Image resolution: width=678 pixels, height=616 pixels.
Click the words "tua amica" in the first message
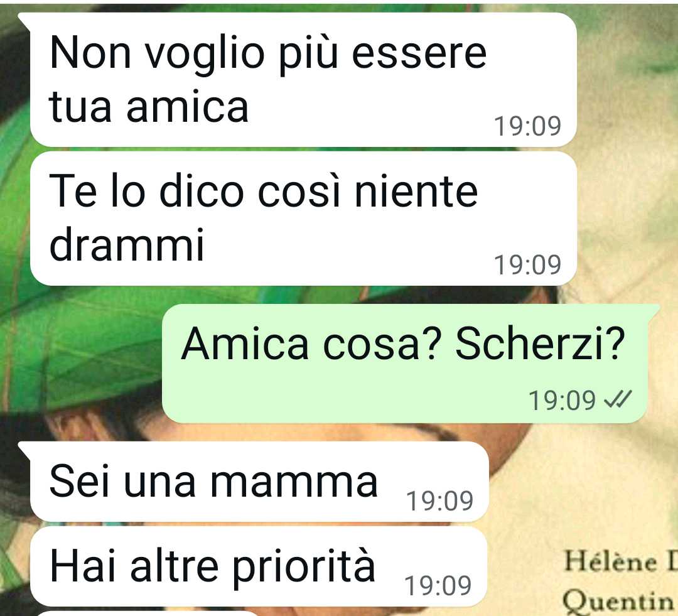[149, 106]
